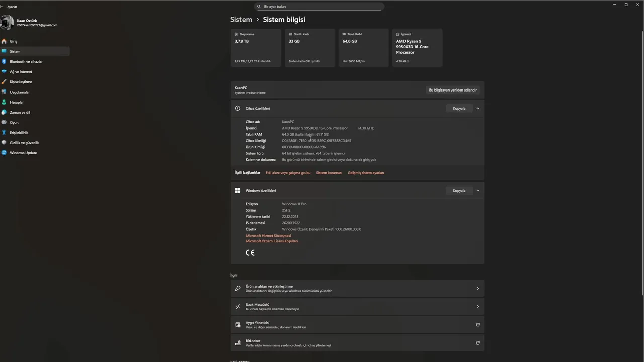Select Uygulamalar in the sidebar
The height and width of the screenshot is (362, 644).
(x=20, y=92)
